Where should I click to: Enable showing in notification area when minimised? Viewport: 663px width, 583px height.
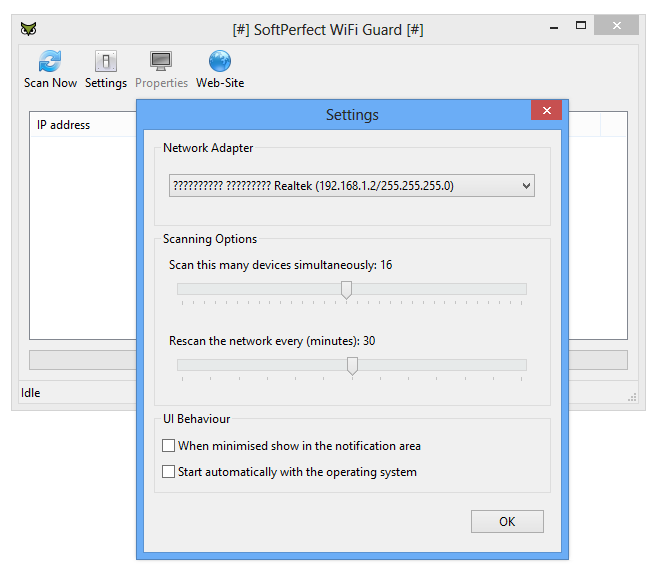(168, 446)
